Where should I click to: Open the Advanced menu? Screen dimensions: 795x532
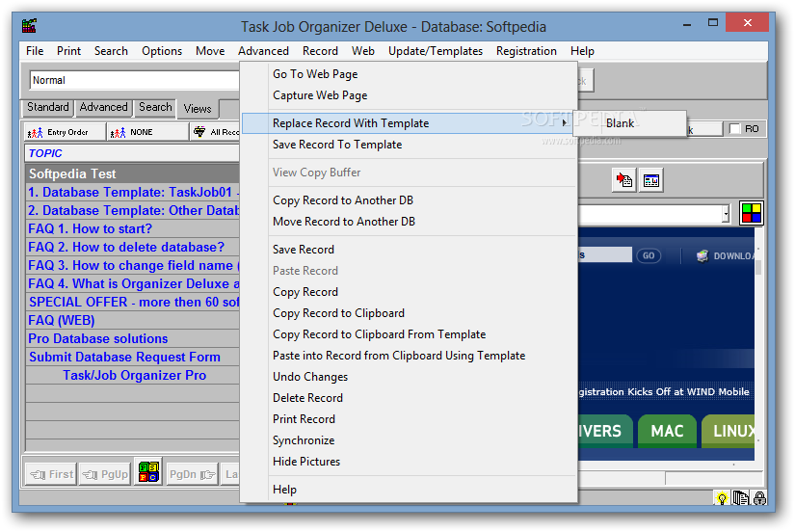[x=263, y=51]
